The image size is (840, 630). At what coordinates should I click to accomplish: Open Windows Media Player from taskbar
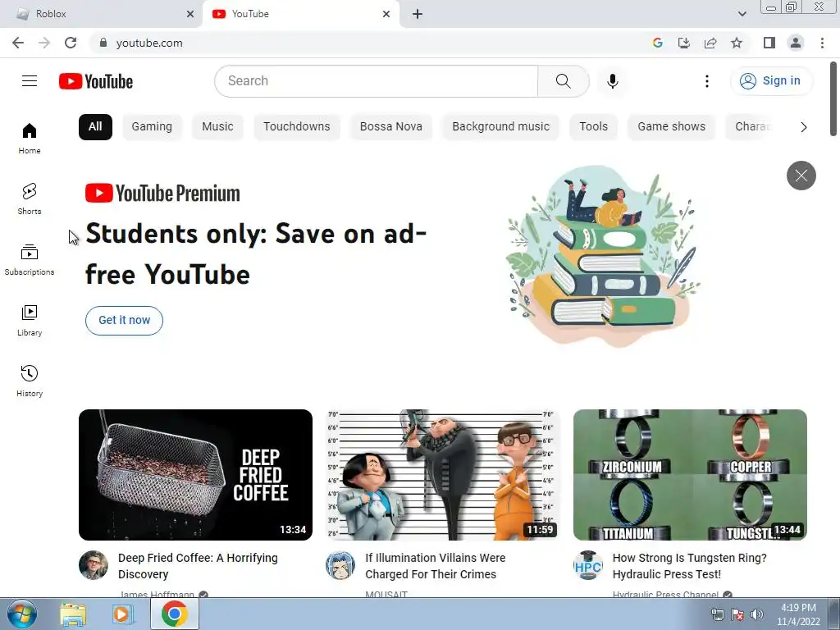click(x=123, y=614)
